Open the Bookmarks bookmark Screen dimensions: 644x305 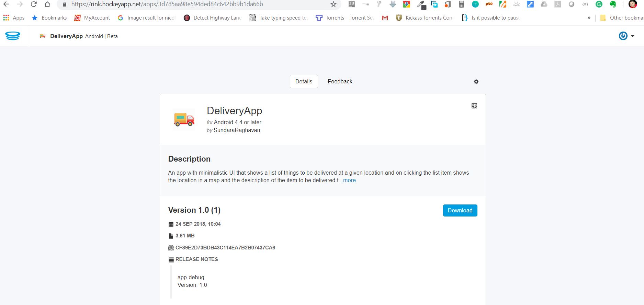[x=49, y=18]
